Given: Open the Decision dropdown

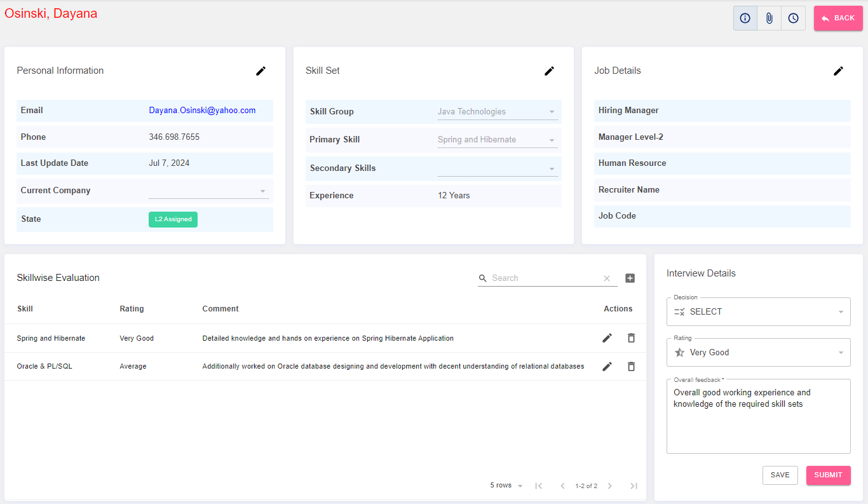Looking at the screenshot, I should pyautogui.click(x=758, y=312).
